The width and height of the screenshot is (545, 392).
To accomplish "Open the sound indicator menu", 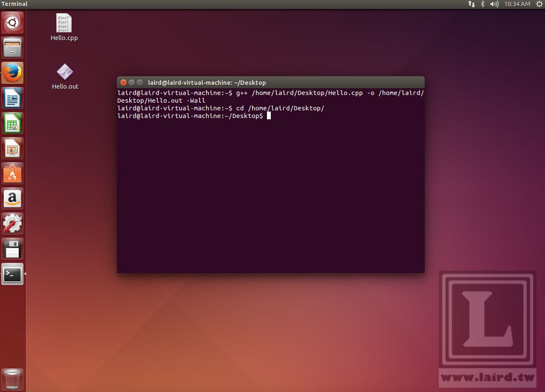I will pyautogui.click(x=494, y=4).
